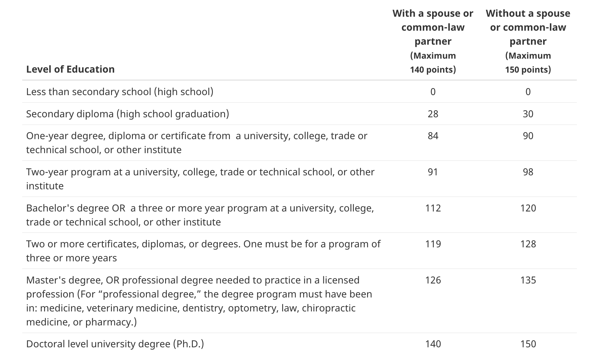This screenshot has height=364, width=593.
Task: Click the value 112 for Bachelor's degree
Action: pos(433,208)
